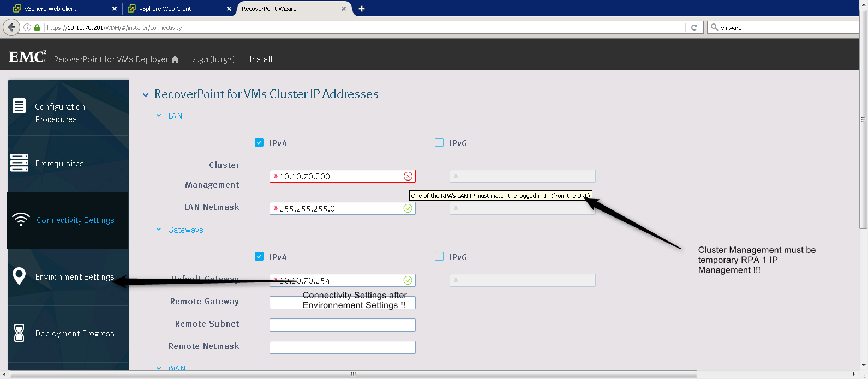Click the RecoverPoint for VMs Deployer title
Image resolution: width=868 pixels, height=379 pixels.
111,59
